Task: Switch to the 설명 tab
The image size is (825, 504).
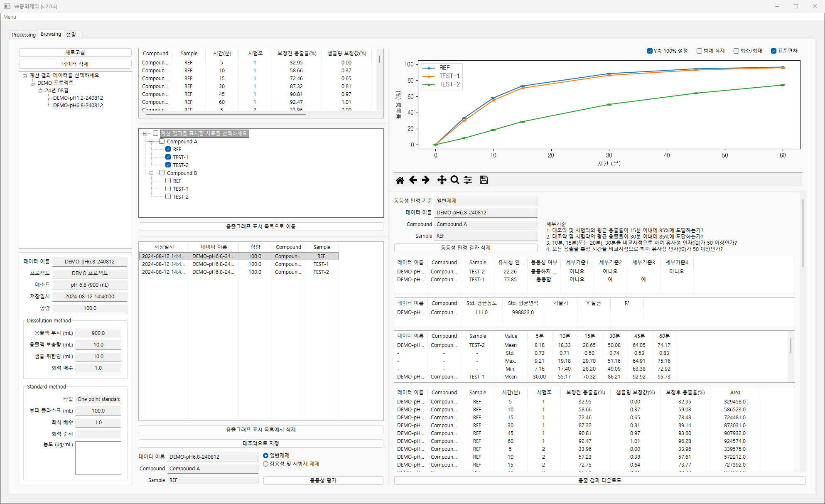Action: [x=71, y=34]
